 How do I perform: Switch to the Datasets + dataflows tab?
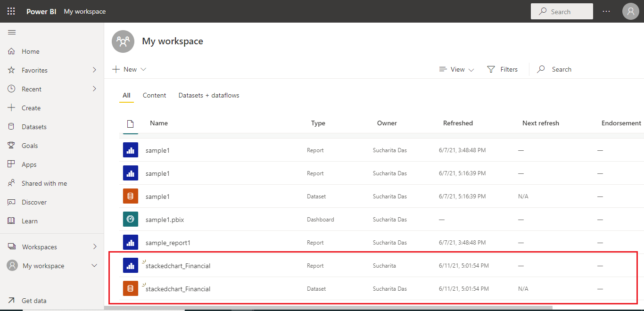pyautogui.click(x=209, y=95)
